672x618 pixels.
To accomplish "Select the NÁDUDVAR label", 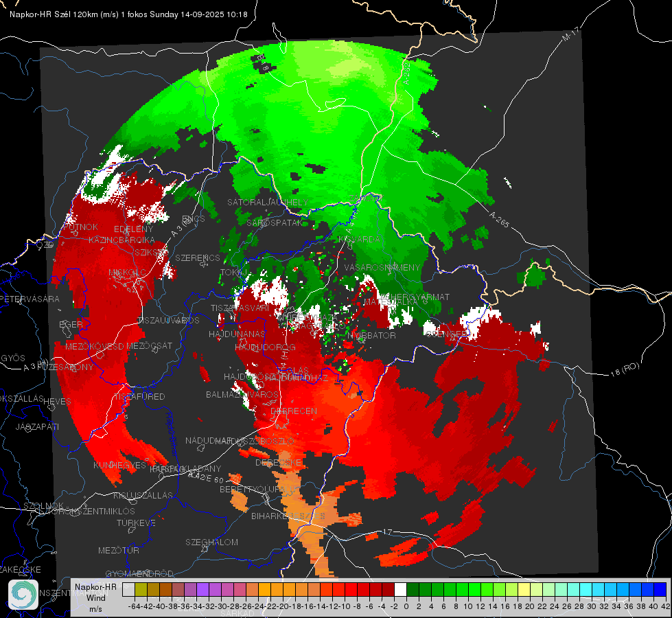I will pyautogui.click(x=207, y=441).
